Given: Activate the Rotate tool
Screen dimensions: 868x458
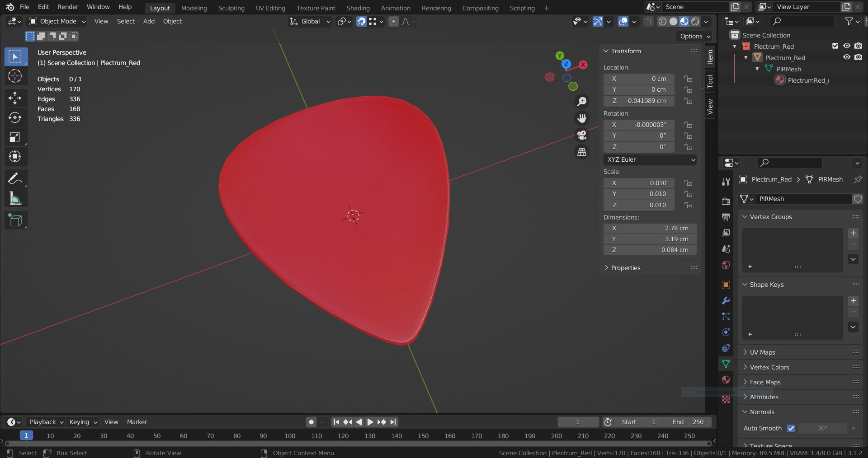Looking at the screenshot, I should [x=15, y=117].
